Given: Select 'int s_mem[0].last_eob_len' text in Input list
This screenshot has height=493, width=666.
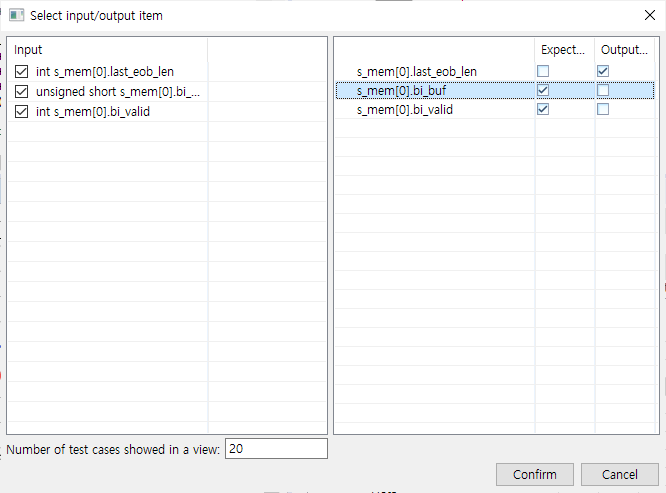Looking at the screenshot, I should (x=105, y=71).
